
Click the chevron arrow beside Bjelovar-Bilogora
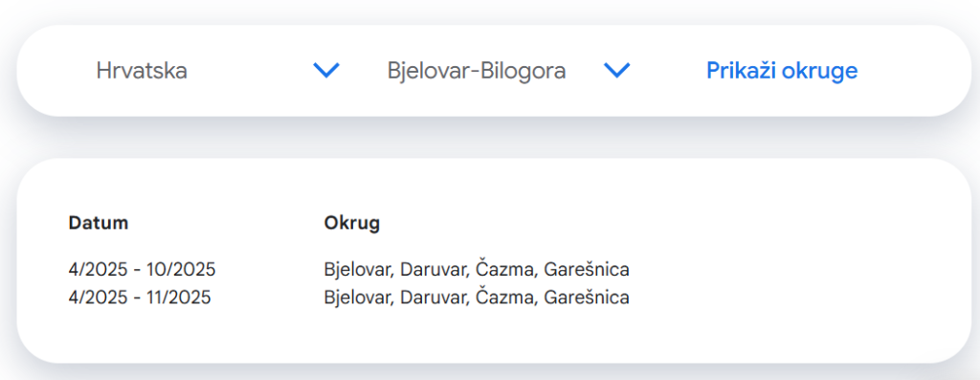[x=617, y=71]
